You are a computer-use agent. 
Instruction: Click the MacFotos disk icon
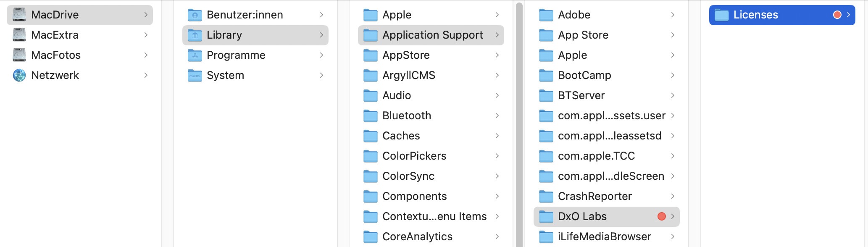point(19,55)
